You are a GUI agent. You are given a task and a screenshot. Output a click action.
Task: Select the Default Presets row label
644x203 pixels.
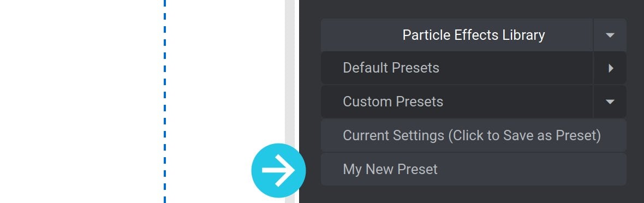(x=391, y=68)
